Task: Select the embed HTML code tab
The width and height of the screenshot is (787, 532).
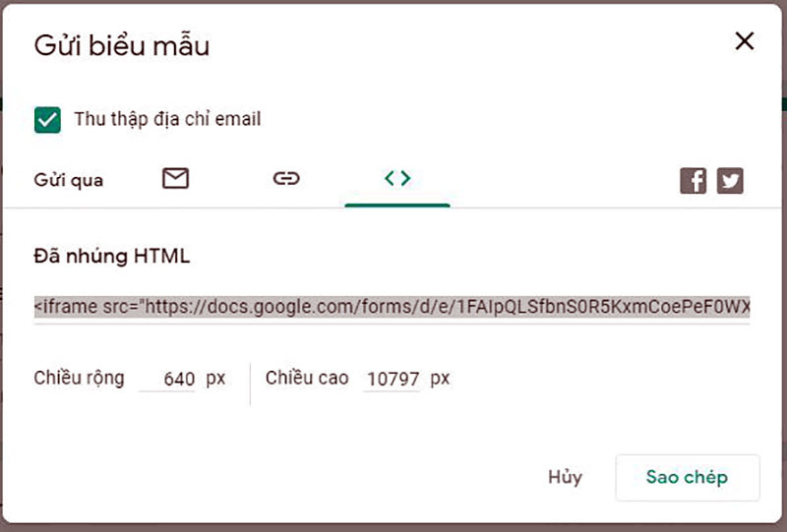Action: coord(397,179)
